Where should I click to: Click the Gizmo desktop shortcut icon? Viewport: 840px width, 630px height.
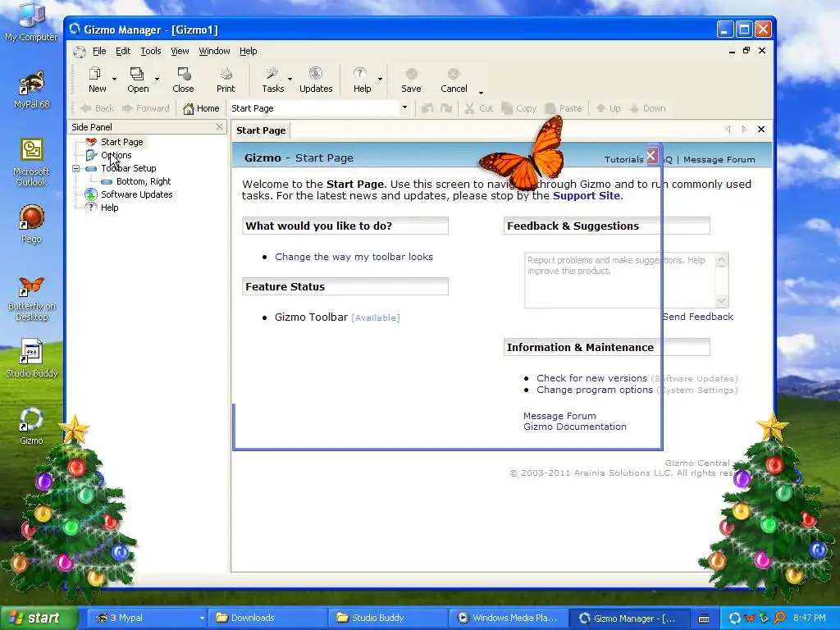[x=31, y=427]
